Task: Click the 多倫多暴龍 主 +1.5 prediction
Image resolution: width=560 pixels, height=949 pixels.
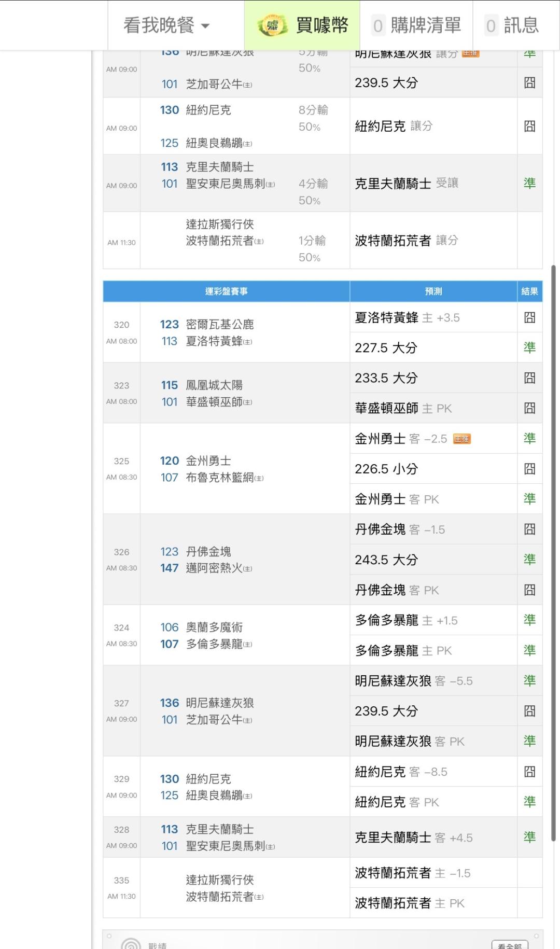Action: [x=406, y=620]
